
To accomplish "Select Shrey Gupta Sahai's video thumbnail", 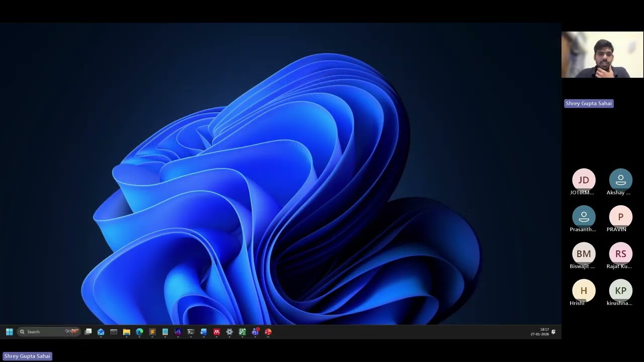I will pos(602,55).
